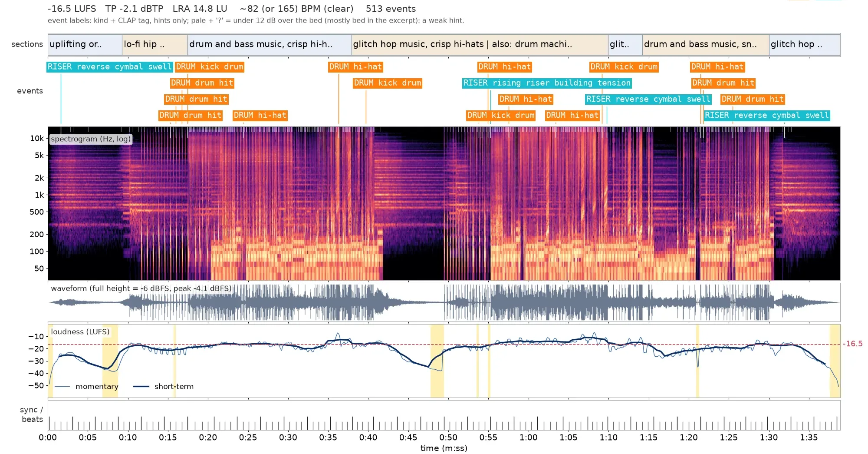This screenshot has height=454, width=868.
Task: Click the '1:05' time axis label
Action: tap(569, 437)
